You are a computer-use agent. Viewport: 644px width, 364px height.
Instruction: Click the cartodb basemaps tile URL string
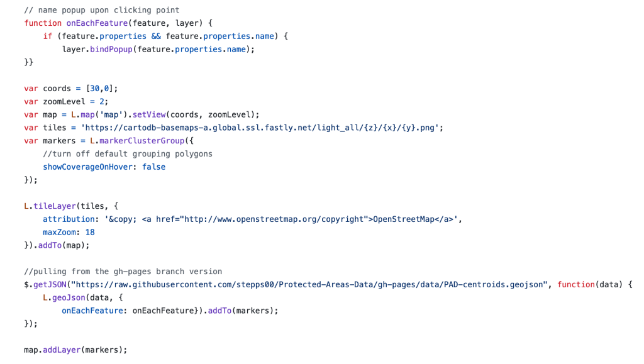click(262, 128)
